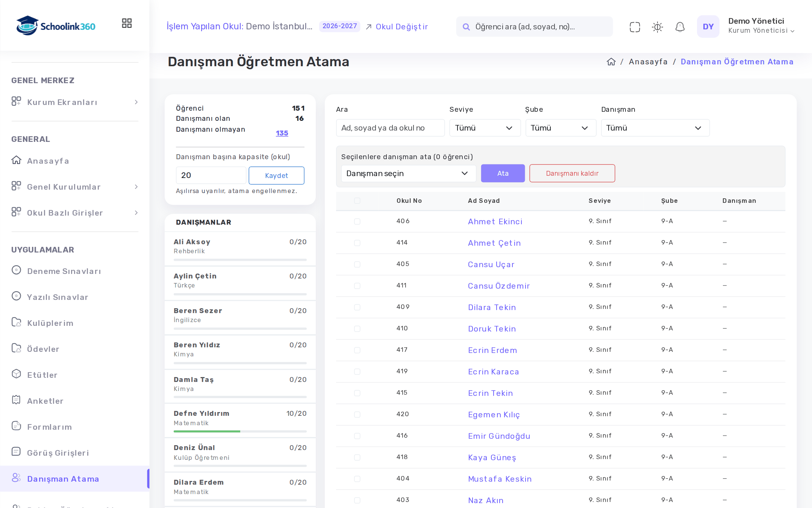This screenshot has width=812, height=508.
Task: Click the Danışmanı kaldır button
Action: tap(572, 173)
